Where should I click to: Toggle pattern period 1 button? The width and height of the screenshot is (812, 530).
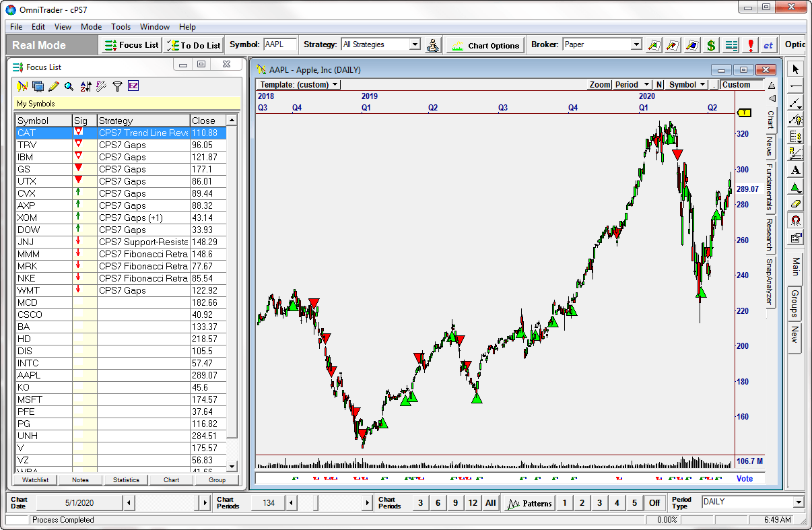(565, 502)
